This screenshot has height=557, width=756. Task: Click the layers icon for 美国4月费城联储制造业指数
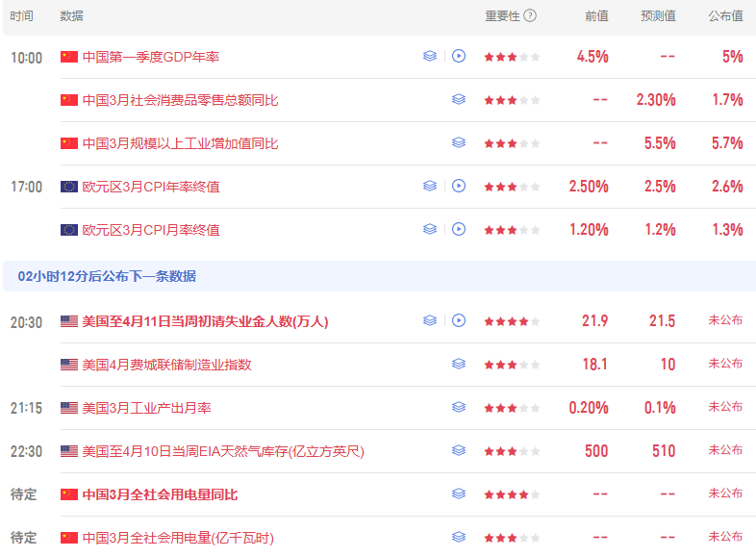coord(459,364)
